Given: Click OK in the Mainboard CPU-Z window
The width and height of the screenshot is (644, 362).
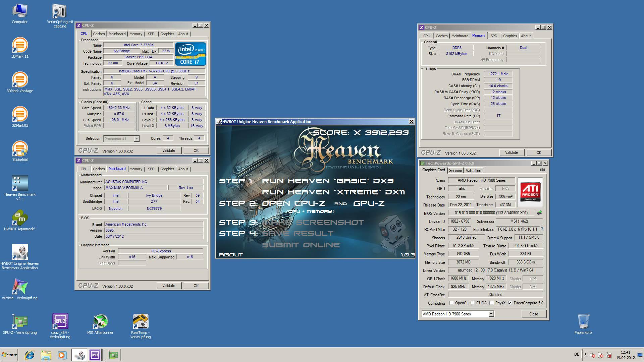Looking at the screenshot, I should (x=196, y=286).
